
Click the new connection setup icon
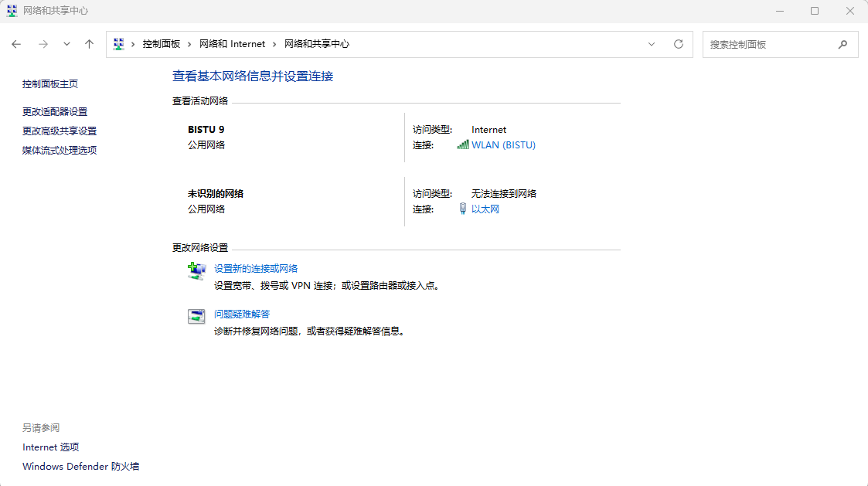click(196, 270)
